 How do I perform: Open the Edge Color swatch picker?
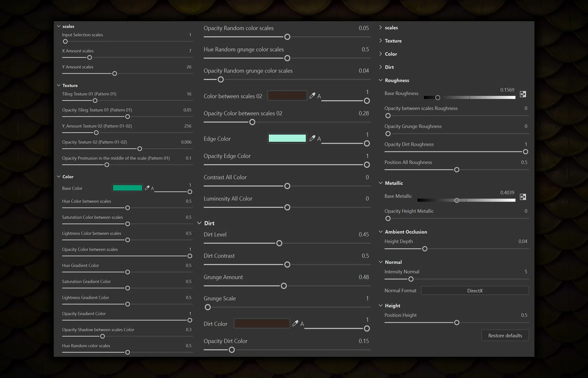[287, 138]
